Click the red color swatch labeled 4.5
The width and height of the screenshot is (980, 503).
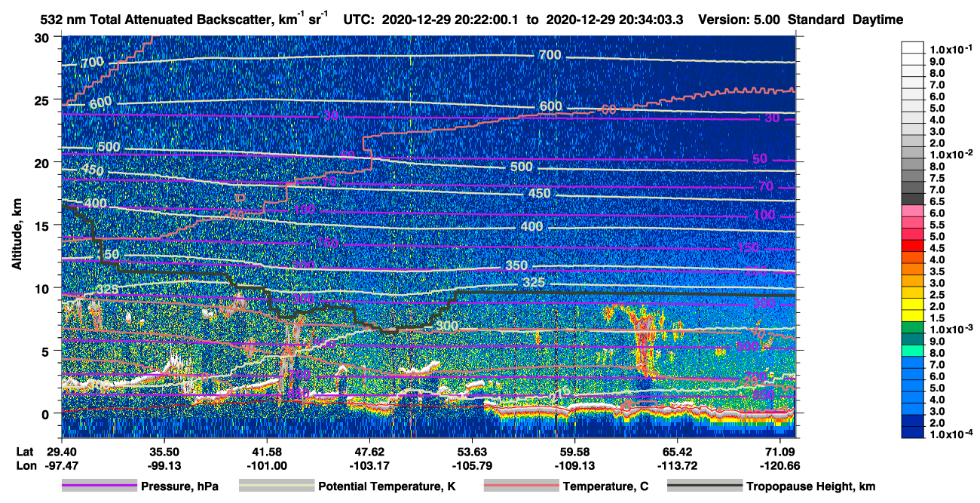pos(913,247)
